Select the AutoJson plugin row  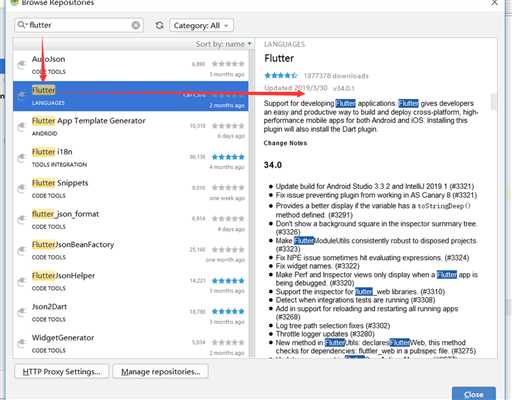click(x=131, y=65)
